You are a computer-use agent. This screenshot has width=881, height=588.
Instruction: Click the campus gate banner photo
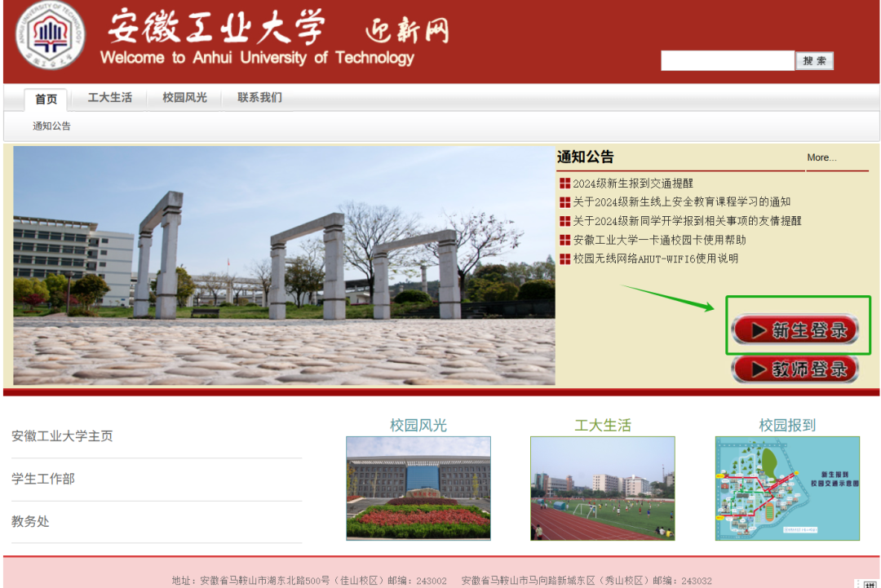(x=285, y=266)
